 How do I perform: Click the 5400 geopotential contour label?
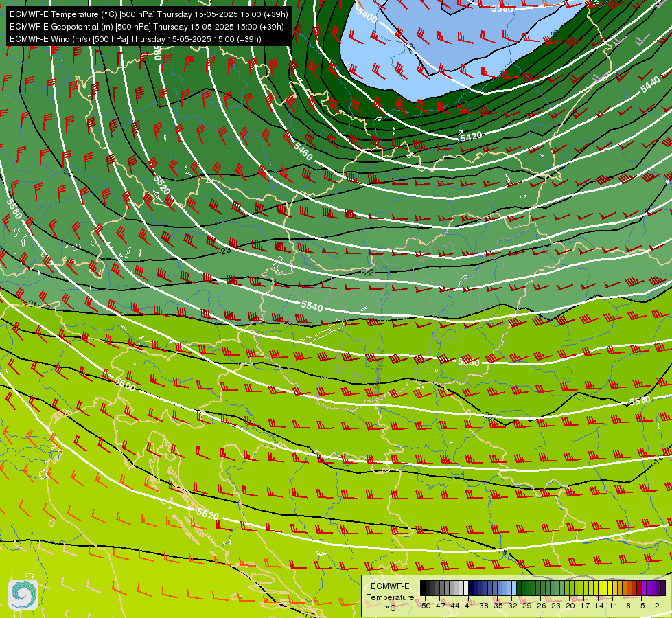(367, 14)
